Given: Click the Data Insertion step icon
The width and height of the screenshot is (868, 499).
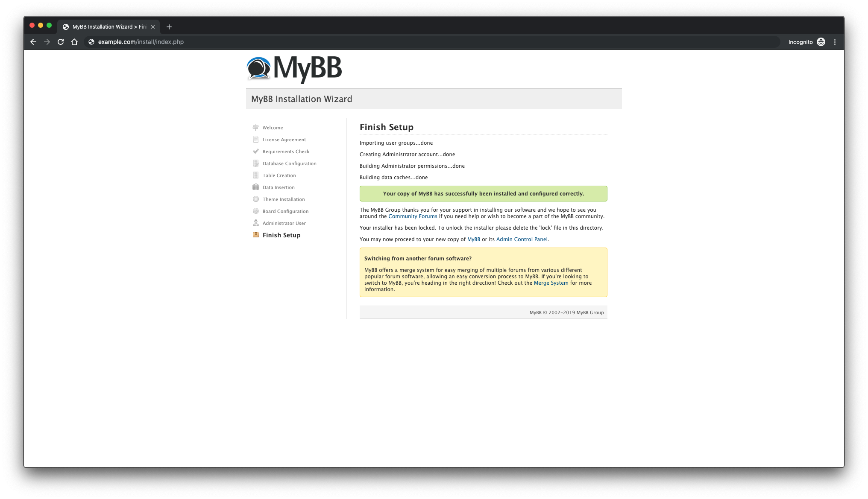Looking at the screenshot, I should click(x=255, y=187).
